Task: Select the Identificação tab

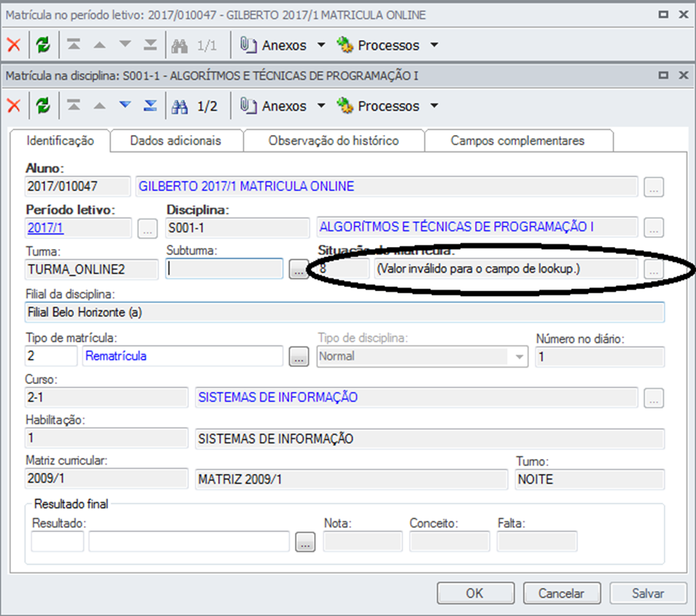Action: coord(60,141)
